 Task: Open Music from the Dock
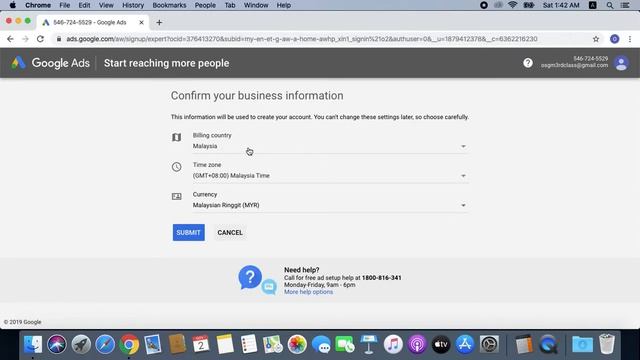click(393, 344)
